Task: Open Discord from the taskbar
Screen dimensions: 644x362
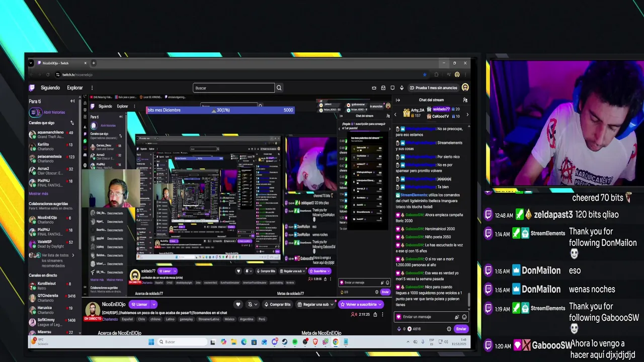Action: click(275, 342)
